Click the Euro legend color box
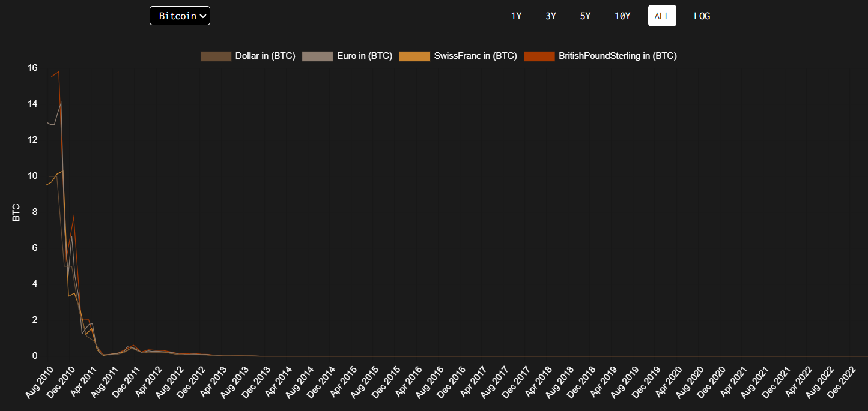Viewport: 868px width, 411px height. [317, 56]
